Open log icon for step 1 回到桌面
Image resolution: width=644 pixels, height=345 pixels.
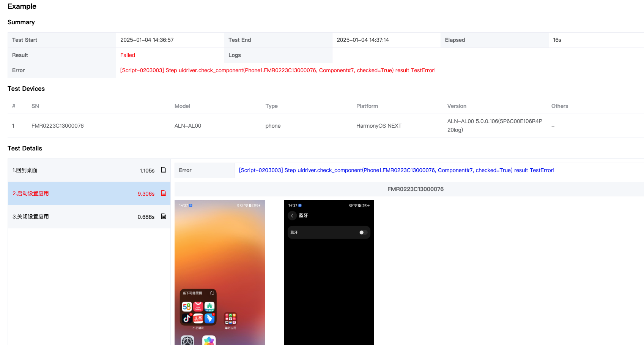click(164, 170)
